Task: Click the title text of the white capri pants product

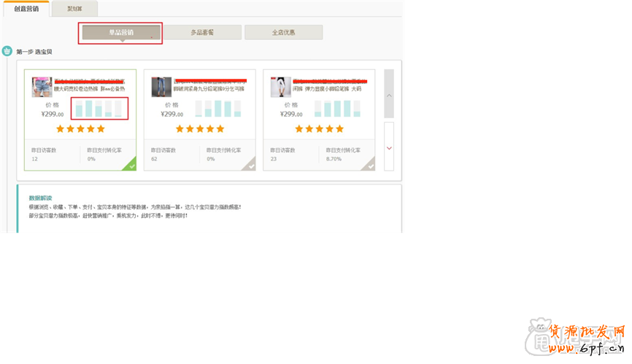Action: coord(329,85)
